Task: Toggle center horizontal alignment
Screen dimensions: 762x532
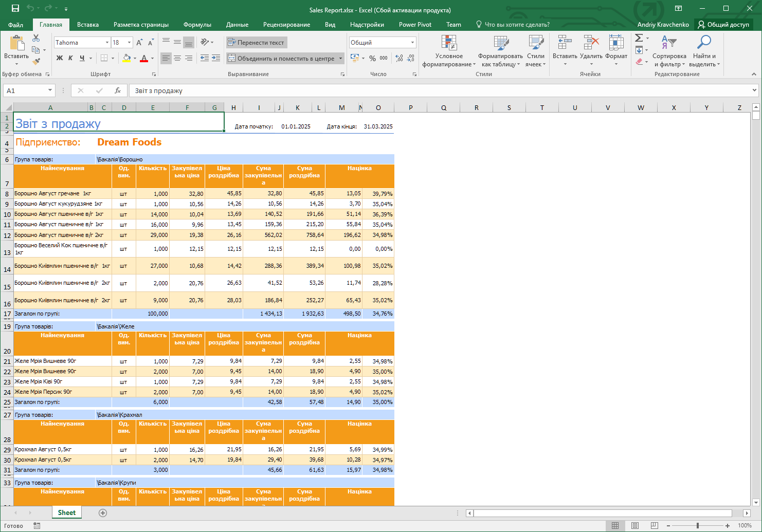Action: (177, 58)
